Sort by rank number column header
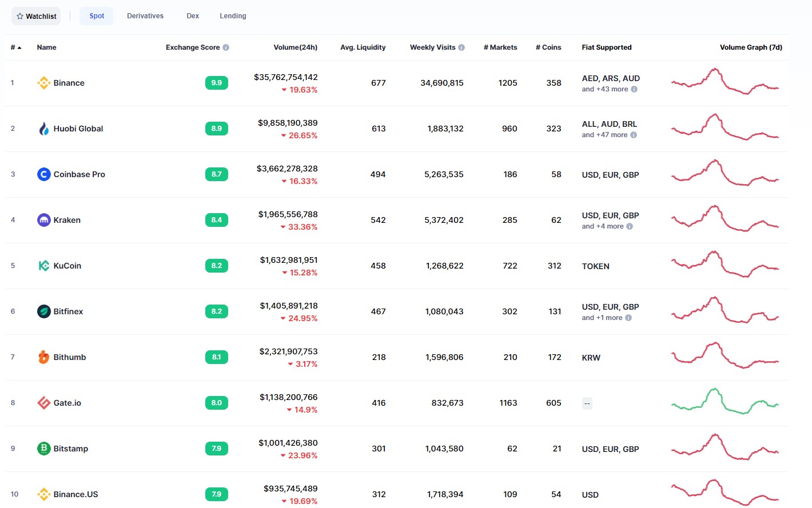 click(16, 47)
